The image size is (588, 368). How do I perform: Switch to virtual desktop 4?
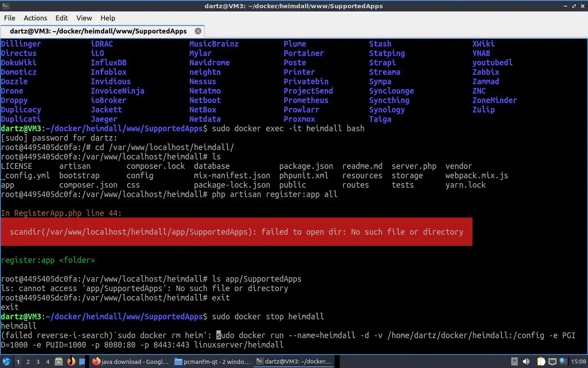pyautogui.click(x=48, y=361)
